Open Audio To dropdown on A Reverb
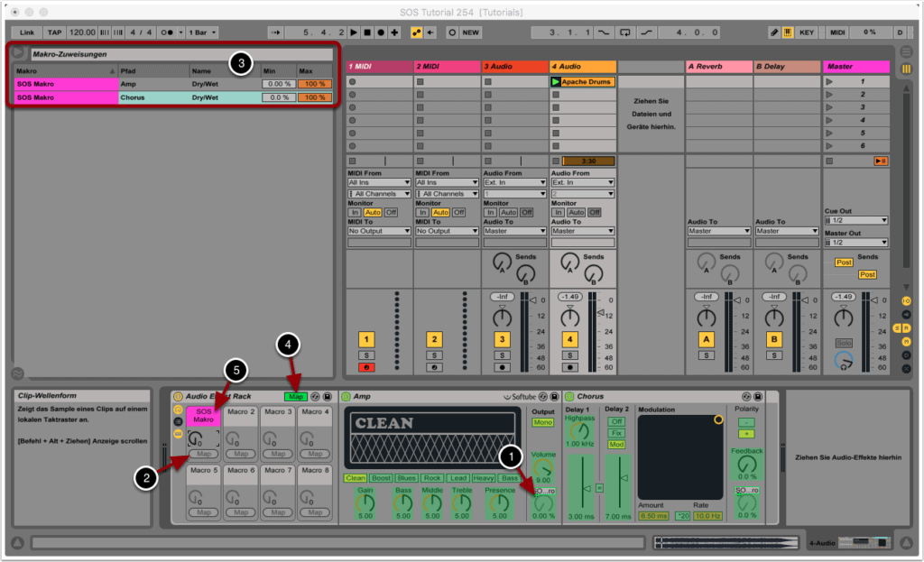 [718, 231]
